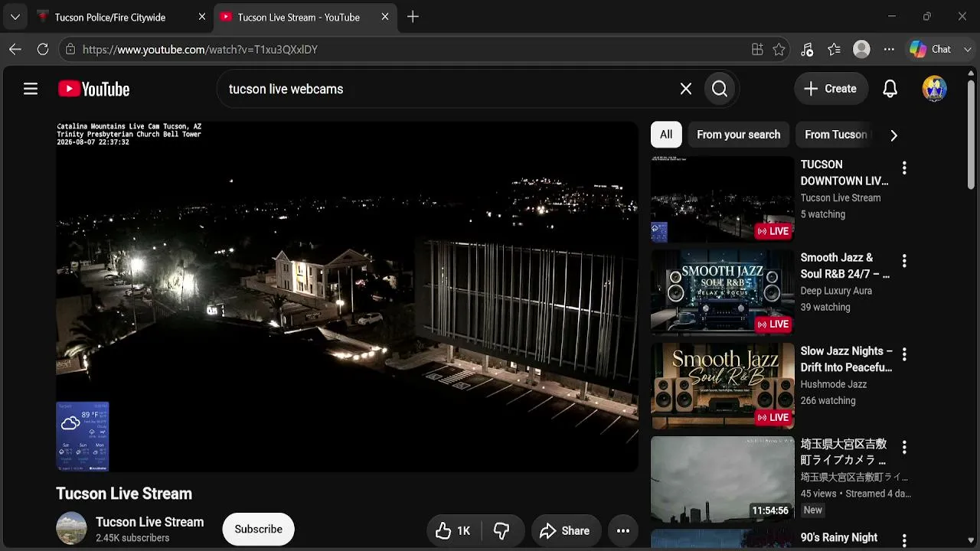Click the Create button

pyautogui.click(x=831, y=89)
